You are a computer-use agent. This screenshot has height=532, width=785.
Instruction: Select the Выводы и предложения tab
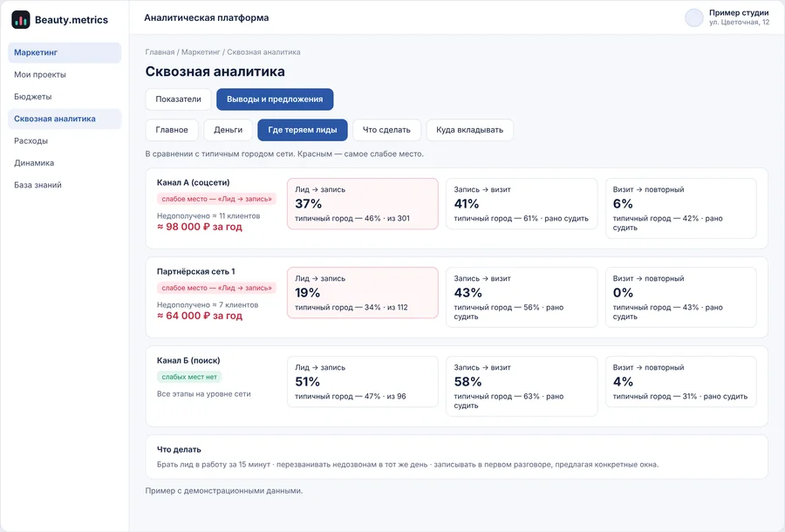(x=275, y=99)
